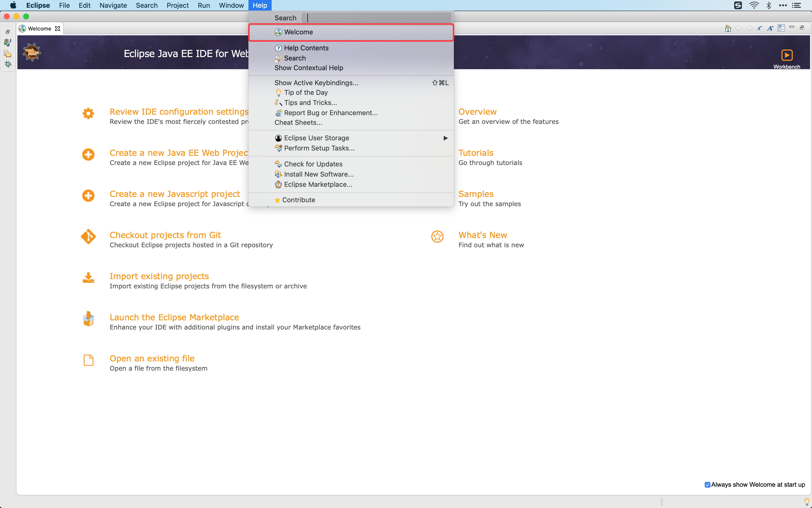Select Report Bug or Enhancement...
The image size is (812, 508).
pyautogui.click(x=351, y=113)
